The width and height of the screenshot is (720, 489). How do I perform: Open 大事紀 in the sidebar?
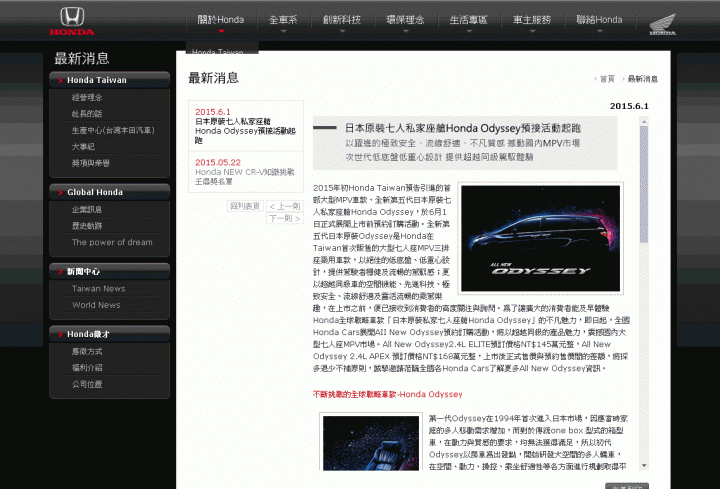[83, 146]
